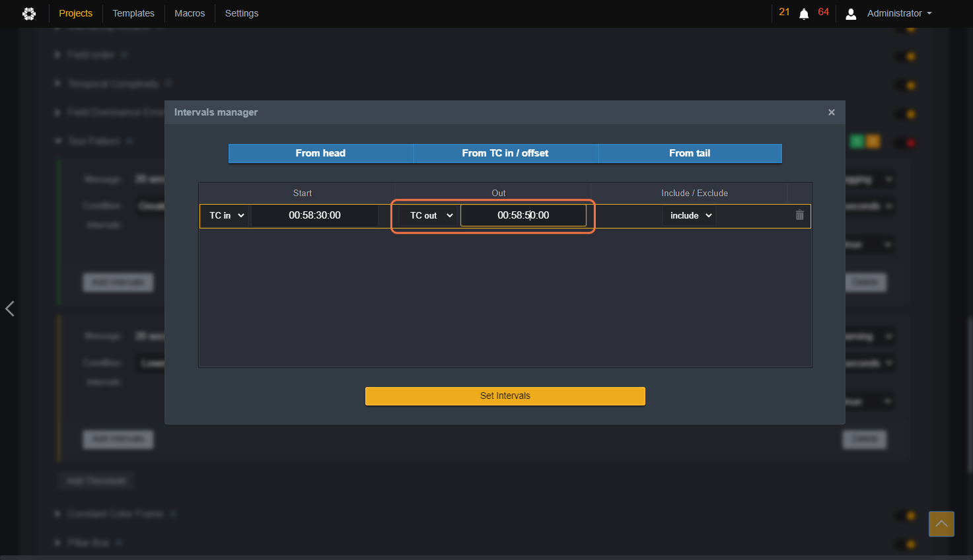Open the Macros menu
This screenshot has height=560, width=973.
[x=190, y=13]
